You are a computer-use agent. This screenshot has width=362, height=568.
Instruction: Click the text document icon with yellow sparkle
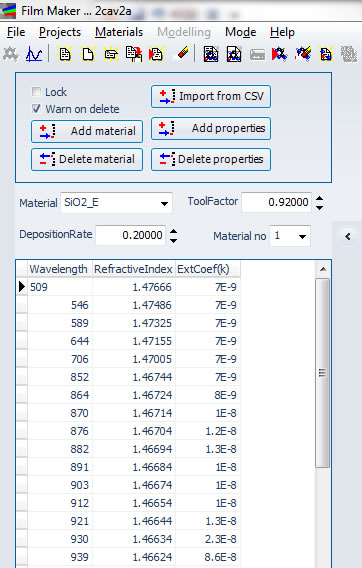65,55
